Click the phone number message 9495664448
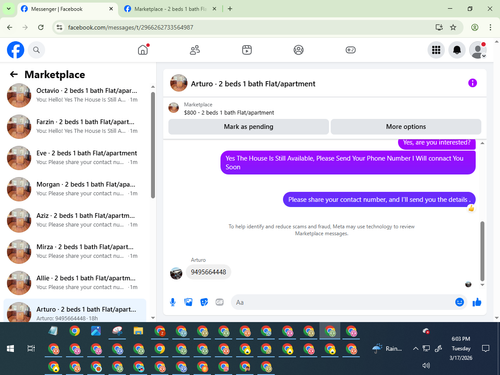 click(x=208, y=272)
